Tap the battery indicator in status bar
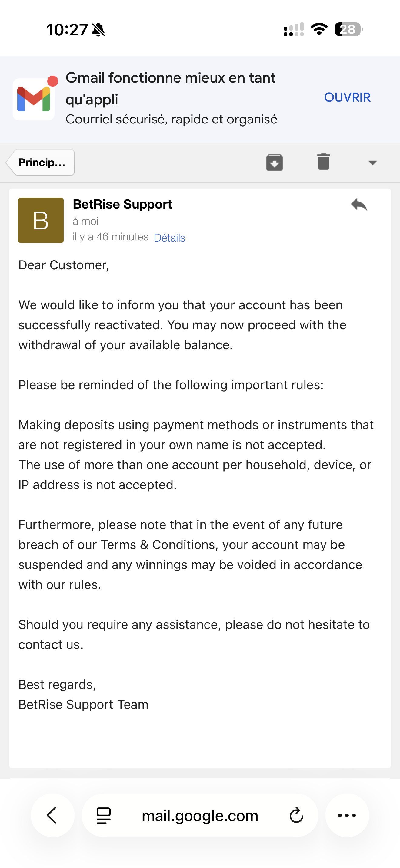400x868 pixels. tap(348, 29)
